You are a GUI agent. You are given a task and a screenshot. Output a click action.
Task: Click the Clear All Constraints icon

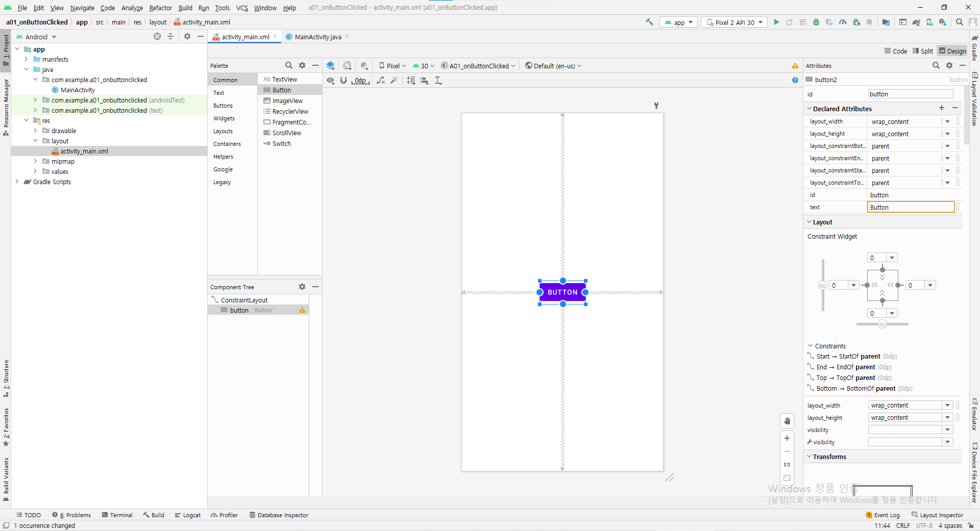(381, 80)
